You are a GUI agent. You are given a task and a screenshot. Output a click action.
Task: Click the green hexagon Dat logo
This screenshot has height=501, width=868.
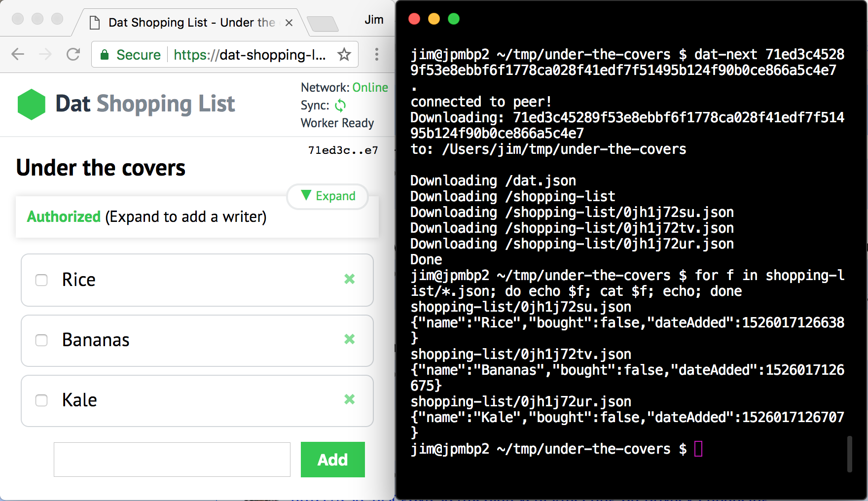coord(32,104)
